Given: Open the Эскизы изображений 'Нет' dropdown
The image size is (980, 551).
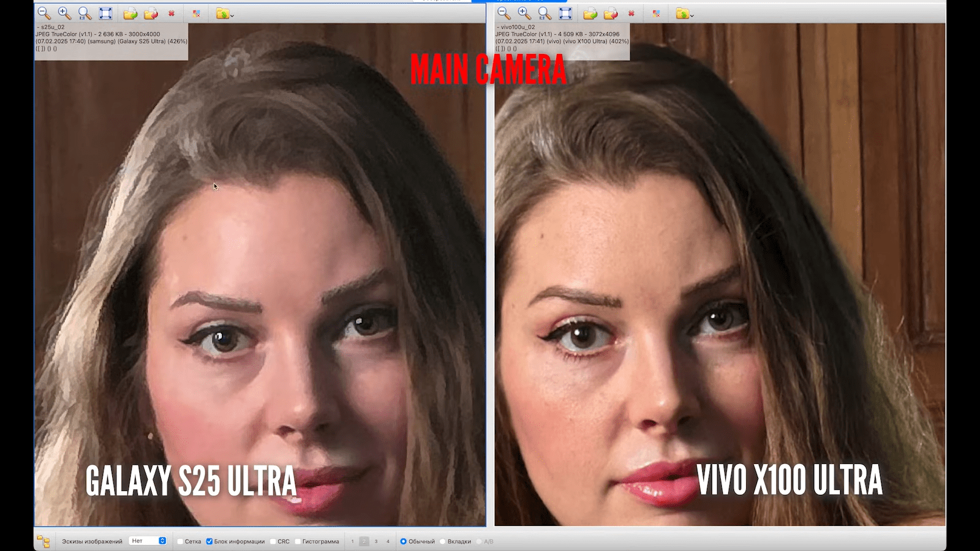Looking at the screenshot, I should click(x=148, y=541).
